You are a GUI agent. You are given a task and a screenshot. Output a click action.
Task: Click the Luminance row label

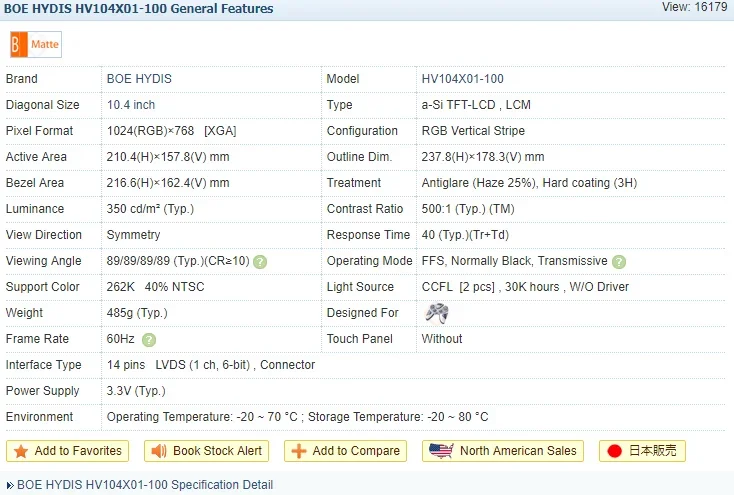35,209
